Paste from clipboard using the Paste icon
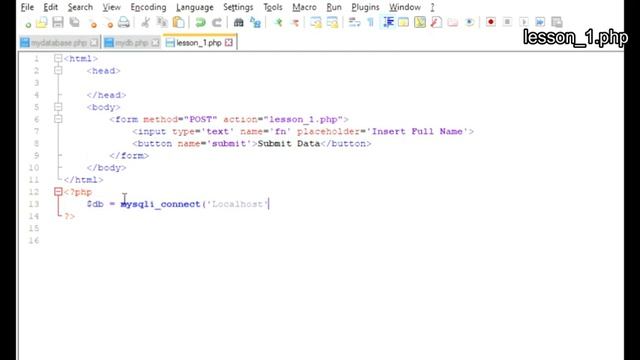640x360 pixels. click(x=178, y=22)
